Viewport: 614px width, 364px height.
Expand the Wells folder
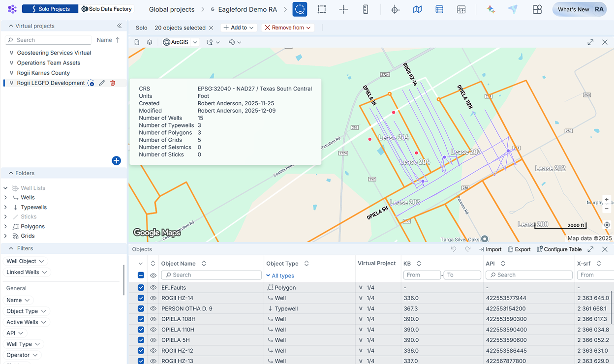pyautogui.click(x=5, y=198)
